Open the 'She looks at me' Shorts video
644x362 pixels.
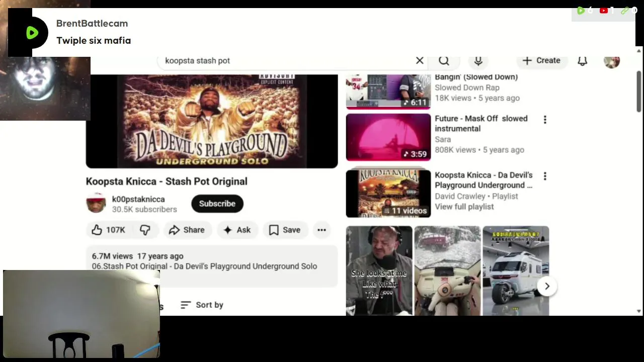pyautogui.click(x=379, y=270)
